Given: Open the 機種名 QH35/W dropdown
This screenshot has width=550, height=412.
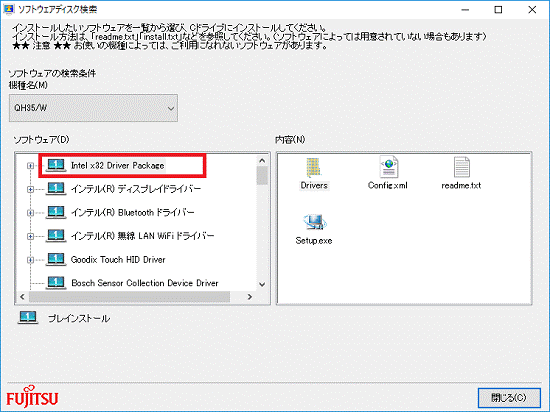Looking at the screenshot, I should coord(93,108).
